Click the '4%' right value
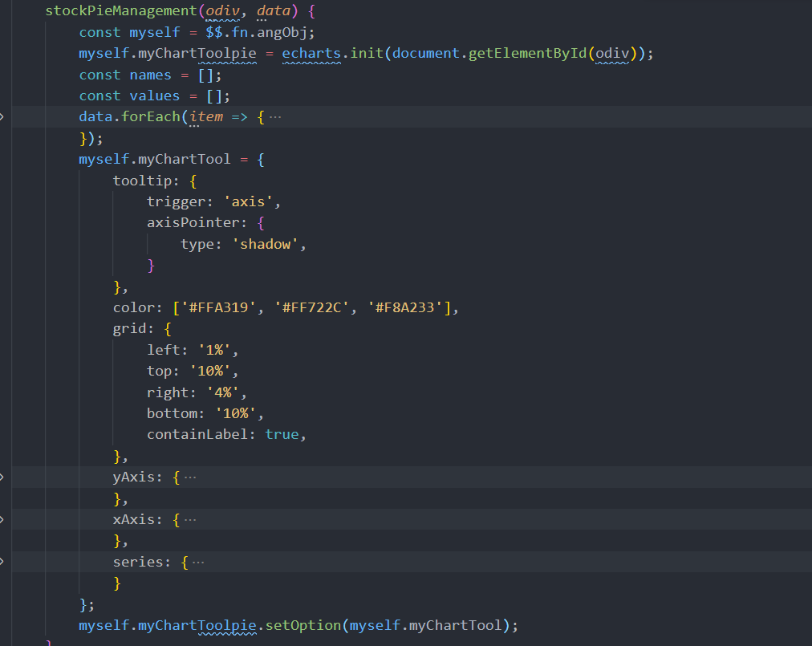This screenshot has height=646, width=812. coord(223,392)
